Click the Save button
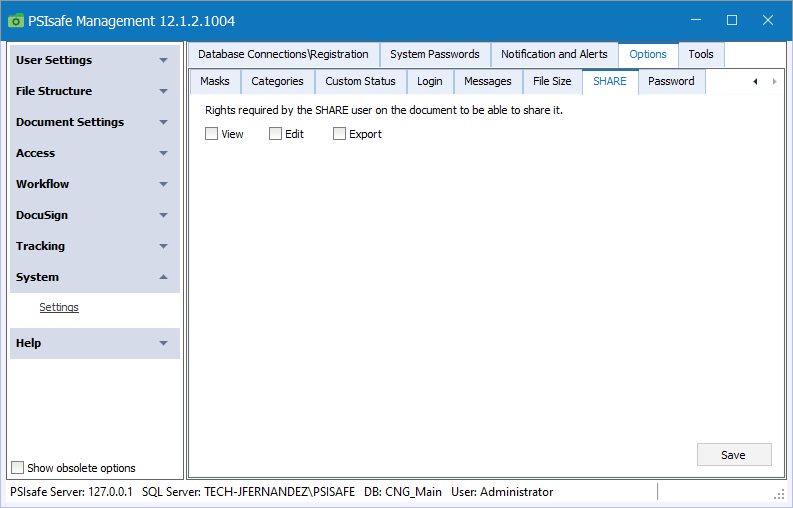The height and width of the screenshot is (508, 793). coord(734,455)
